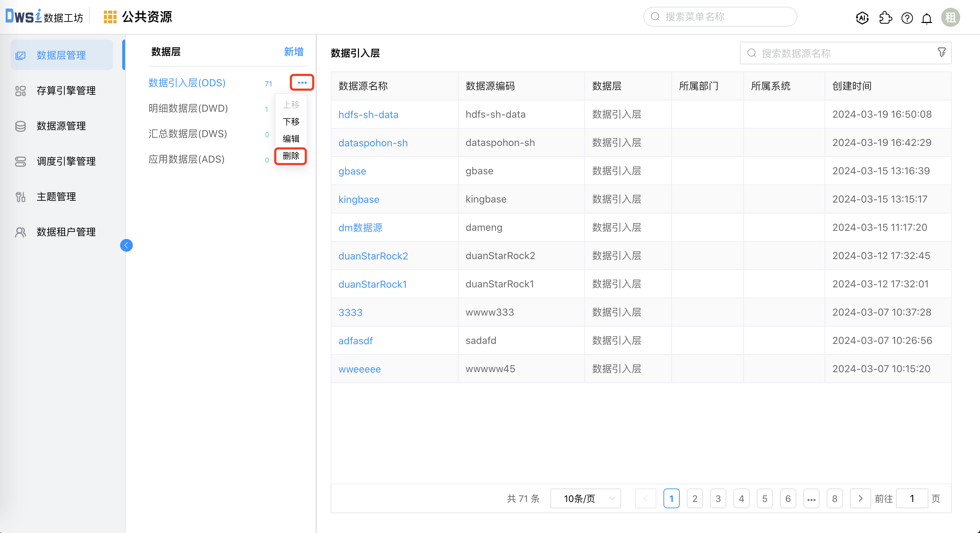
Task: Open 数据源管理 in the sidebar
Action: click(x=61, y=126)
